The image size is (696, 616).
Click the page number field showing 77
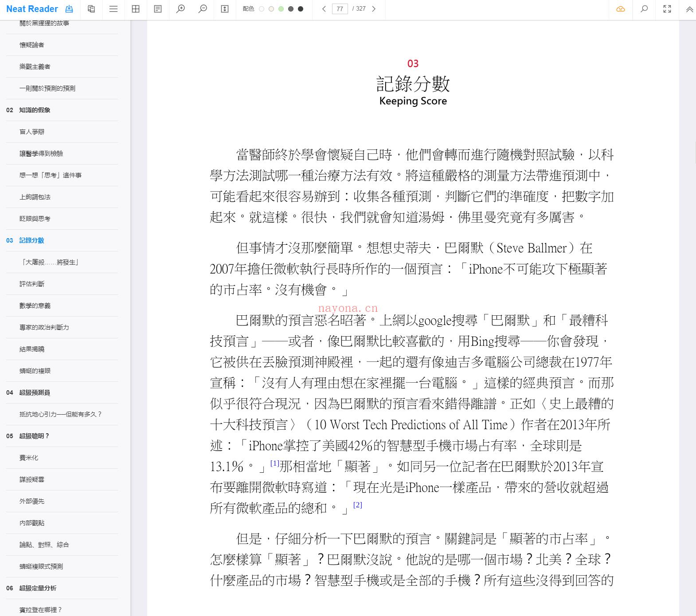click(x=340, y=9)
